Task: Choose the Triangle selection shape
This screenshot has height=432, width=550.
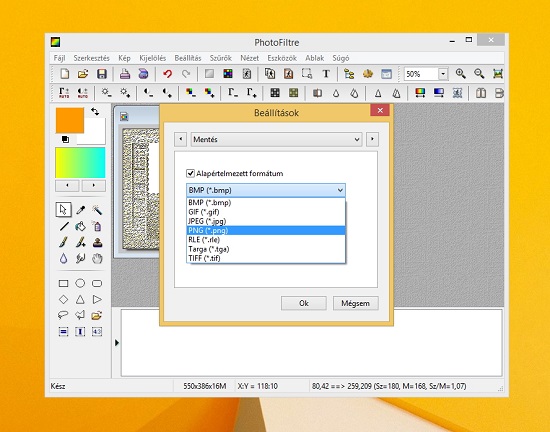Action: coord(80,299)
